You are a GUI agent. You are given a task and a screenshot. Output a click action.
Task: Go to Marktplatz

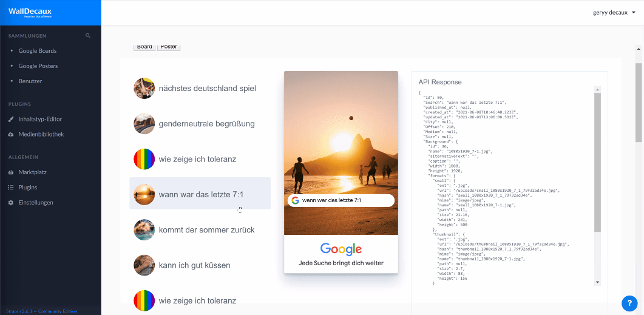(32, 172)
